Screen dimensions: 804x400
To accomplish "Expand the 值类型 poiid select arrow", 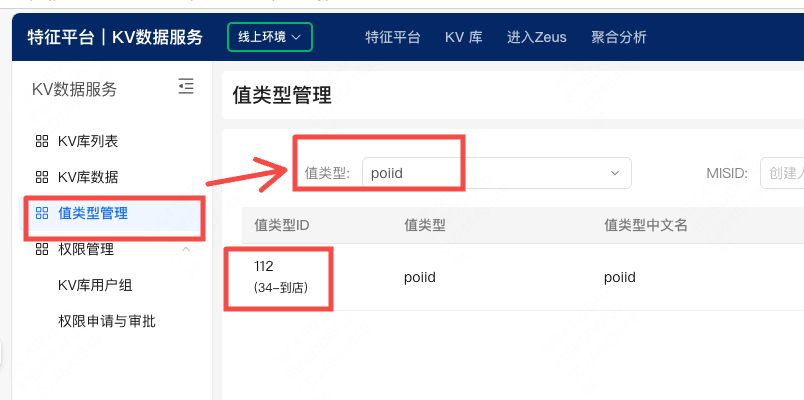I will pyautogui.click(x=615, y=173).
